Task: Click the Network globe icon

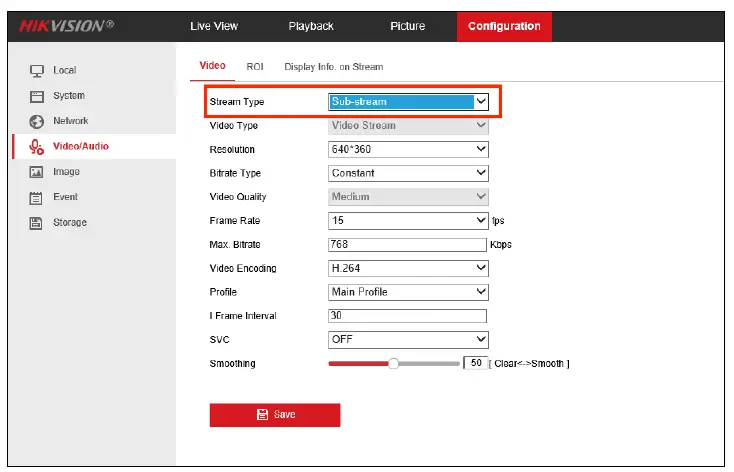Action: (37, 122)
